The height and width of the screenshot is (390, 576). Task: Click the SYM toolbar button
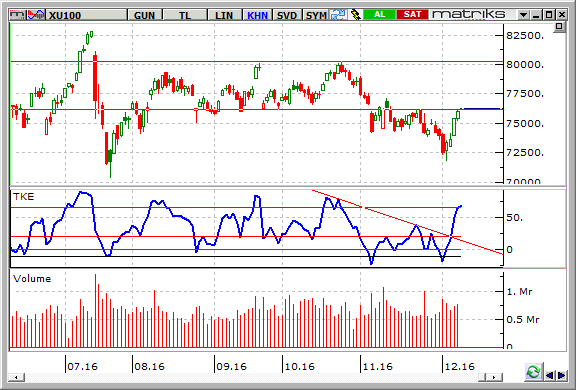pyautogui.click(x=316, y=15)
